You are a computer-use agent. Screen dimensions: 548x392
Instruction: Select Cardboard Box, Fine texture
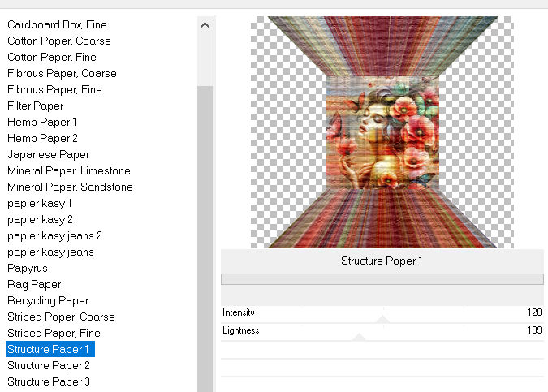coord(57,25)
